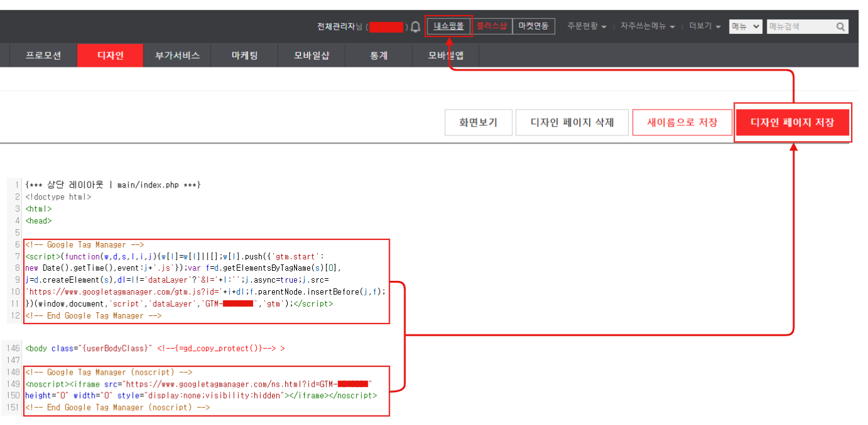
Task: Expand 더보기 dropdown
Action: (x=704, y=26)
